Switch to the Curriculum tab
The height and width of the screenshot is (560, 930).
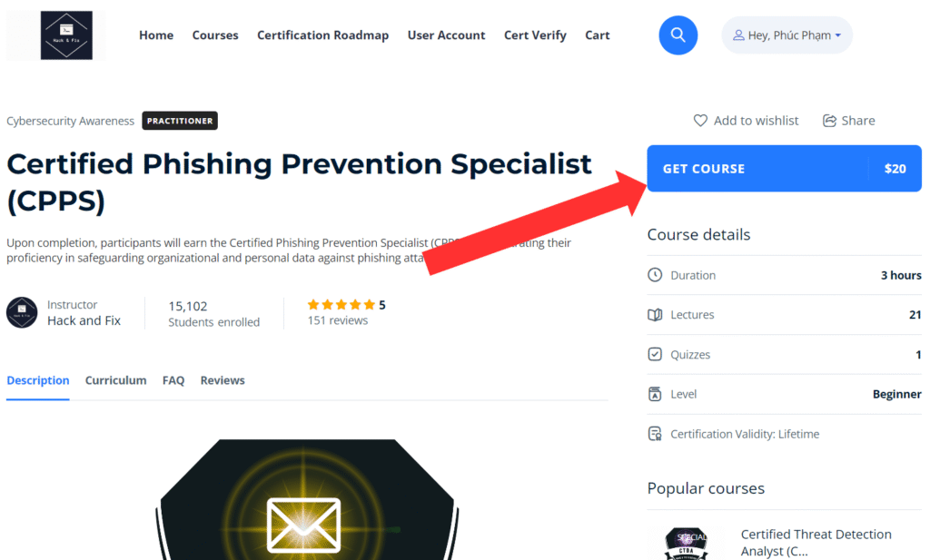[x=115, y=380]
